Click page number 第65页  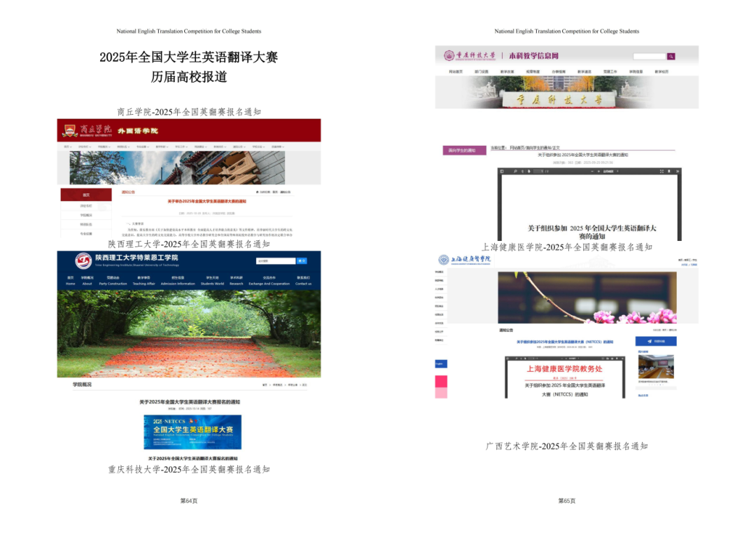tap(567, 501)
